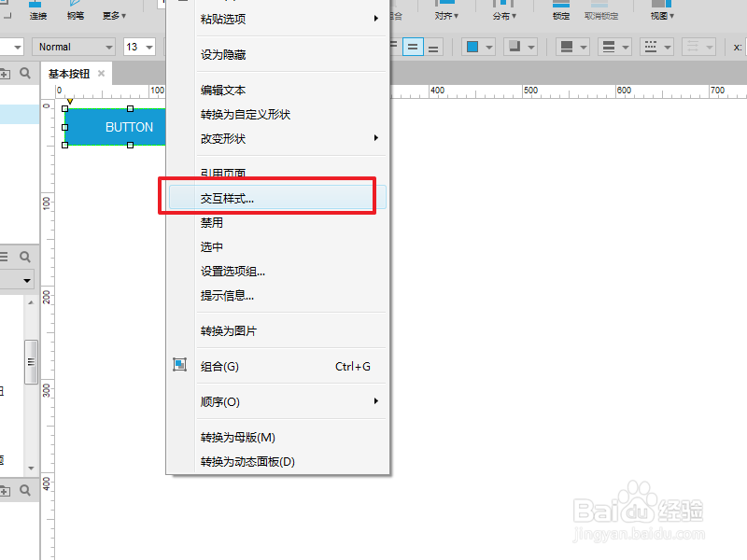The image size is (747, 560).
Task: Open the 对齐 align dropdown
Action: click(446, 10)
